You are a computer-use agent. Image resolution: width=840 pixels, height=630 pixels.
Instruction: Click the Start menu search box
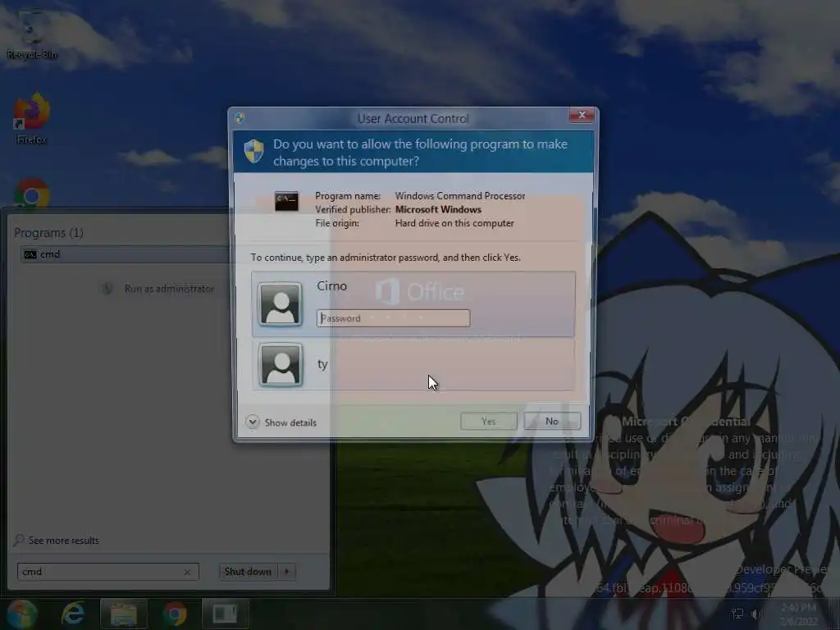pos(107,572)
